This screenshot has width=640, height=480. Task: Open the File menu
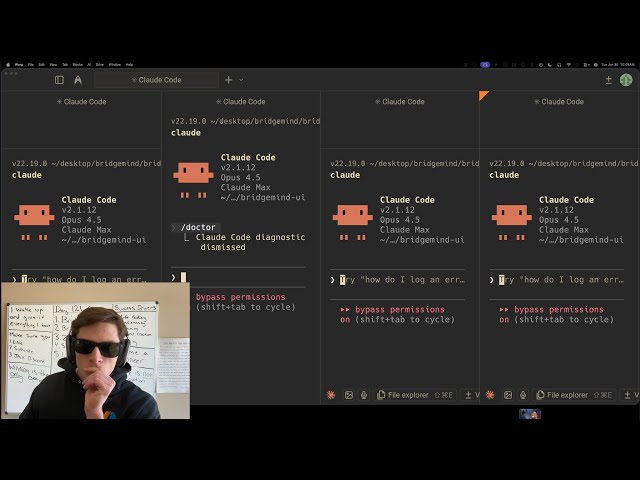[31, 64]
